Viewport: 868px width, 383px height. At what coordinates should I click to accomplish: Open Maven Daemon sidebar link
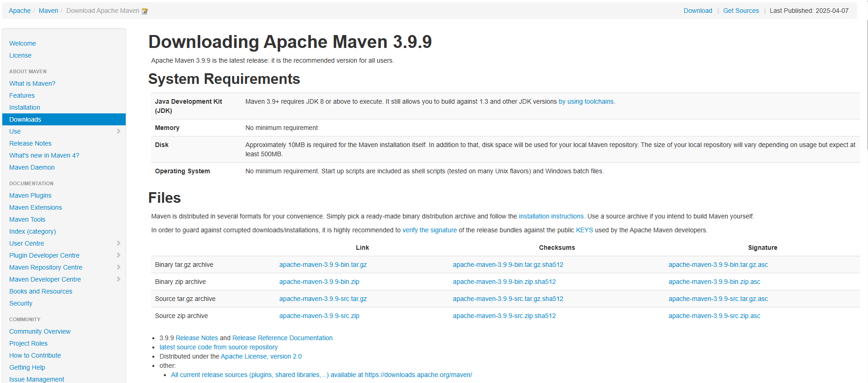pyautogui.click(x=32, y=167)
